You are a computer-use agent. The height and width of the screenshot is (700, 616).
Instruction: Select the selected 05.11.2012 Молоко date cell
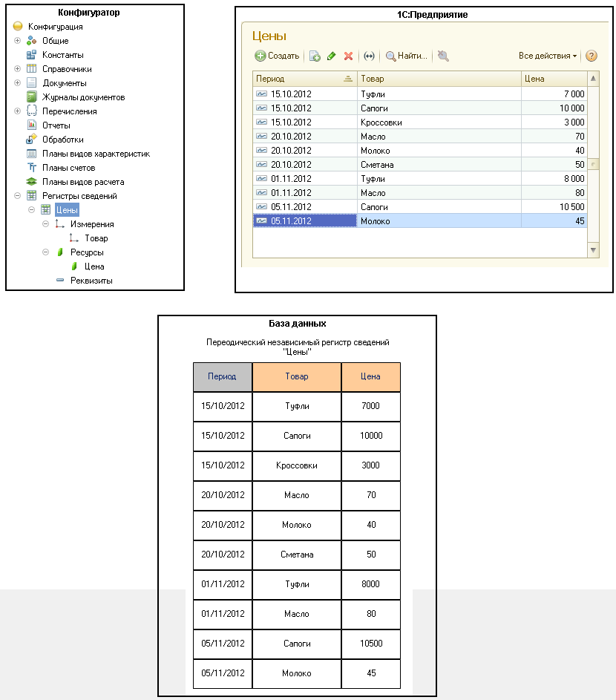[305, 221]
